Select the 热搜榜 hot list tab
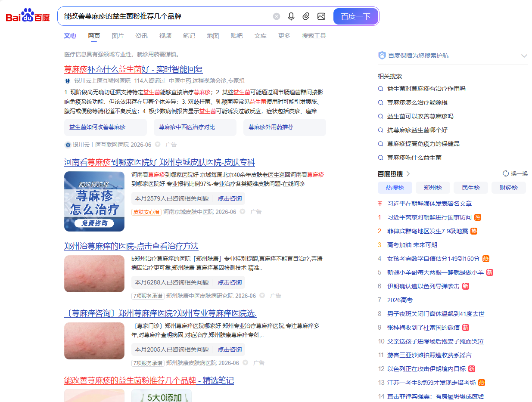This screenshot has height=402, width=532. click(395, 188)
